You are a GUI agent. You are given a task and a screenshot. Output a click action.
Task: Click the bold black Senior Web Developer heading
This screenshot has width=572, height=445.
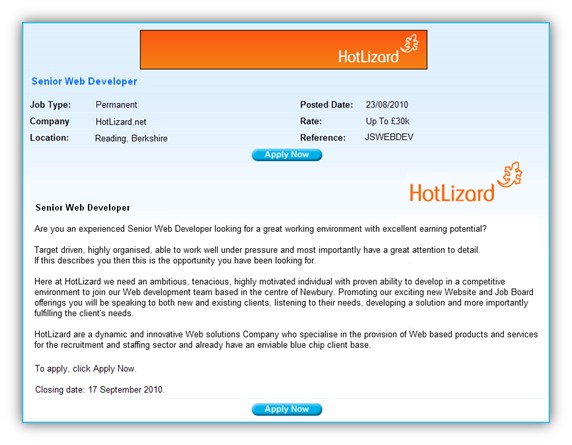click(x=83, y=208)
